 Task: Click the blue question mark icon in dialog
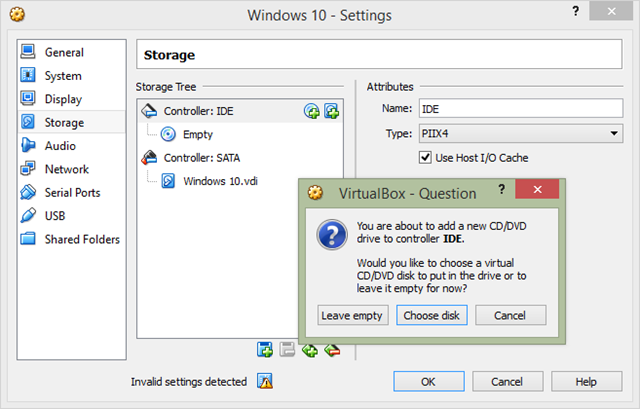332,235
